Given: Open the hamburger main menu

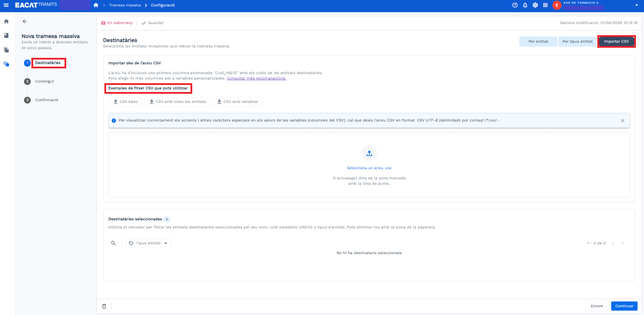Looking at the screenshot, I should pos(6,5).
